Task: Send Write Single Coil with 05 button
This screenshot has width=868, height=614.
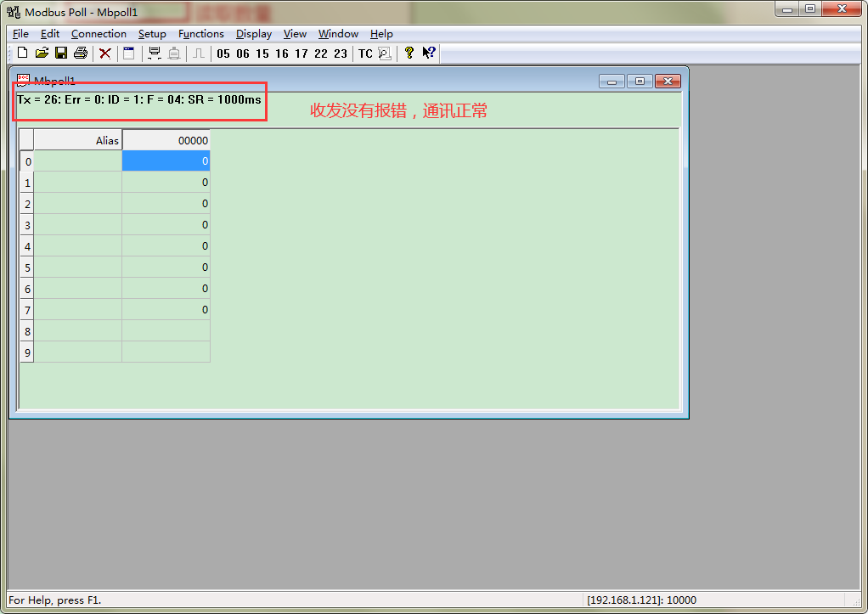Action: (x=223, y=53)
